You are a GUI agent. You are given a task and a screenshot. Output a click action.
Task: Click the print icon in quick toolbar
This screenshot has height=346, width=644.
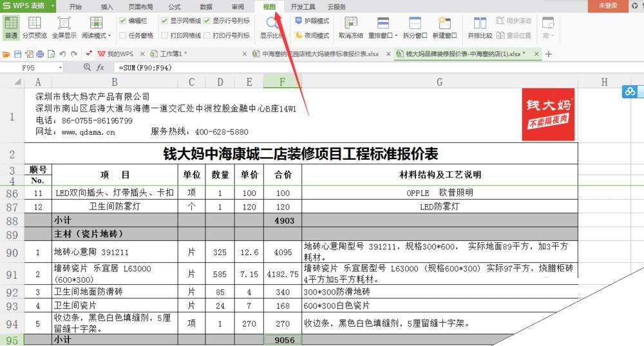pyautogui.click(x=40, y=54)
